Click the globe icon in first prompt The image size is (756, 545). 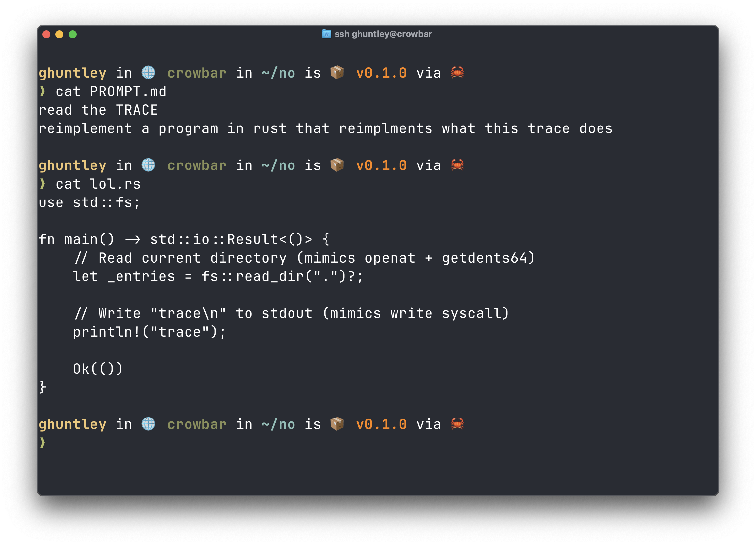(148, 72)
